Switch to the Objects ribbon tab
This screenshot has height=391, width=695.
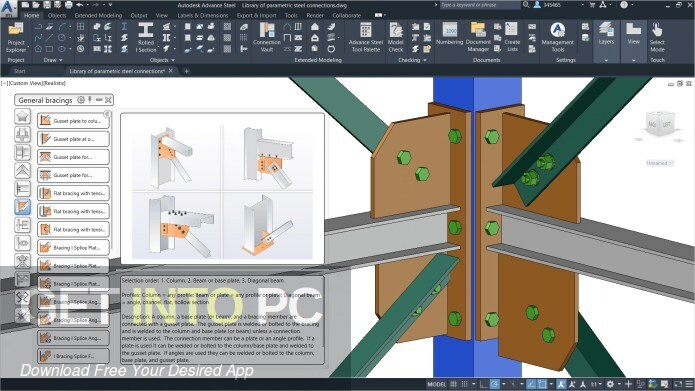57,15
